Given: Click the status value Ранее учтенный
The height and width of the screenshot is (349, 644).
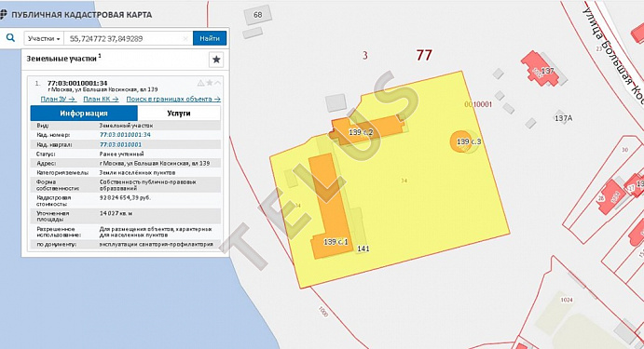Looking at the screenshot, I should pyautogui.click(x=121, y=154).
